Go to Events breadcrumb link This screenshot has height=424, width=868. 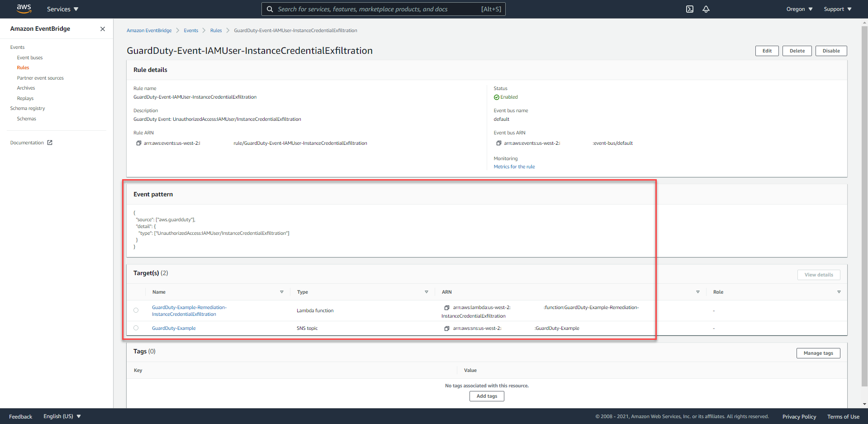(191, 30)
